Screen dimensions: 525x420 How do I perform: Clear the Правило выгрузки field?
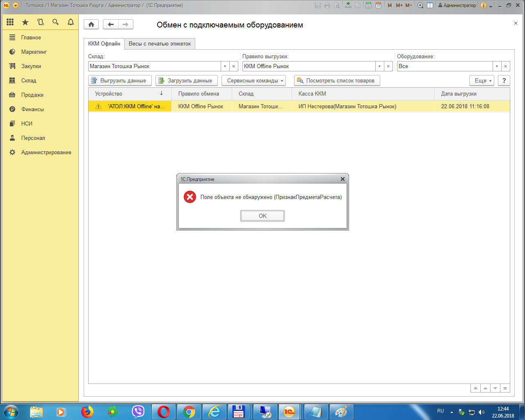tap(388, 66)
